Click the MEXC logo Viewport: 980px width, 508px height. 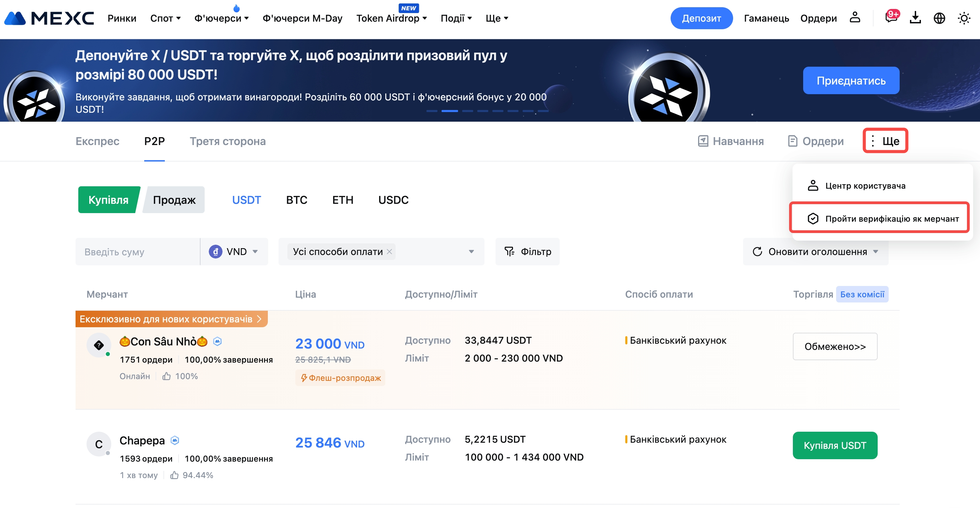coord(49,18)
